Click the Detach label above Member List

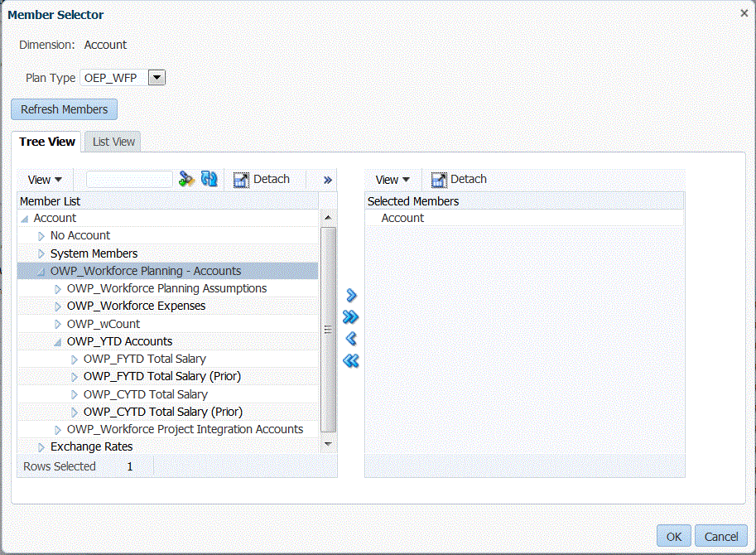pos(272,179)
